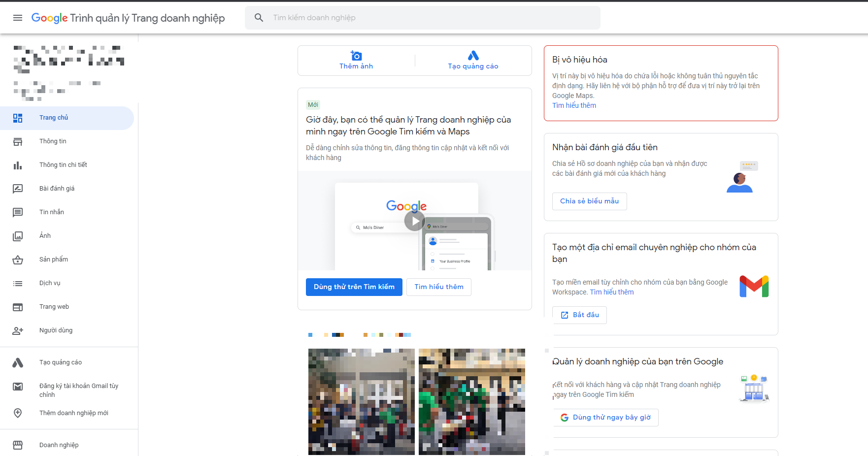Click Bắt đầu button

[579, 315]
